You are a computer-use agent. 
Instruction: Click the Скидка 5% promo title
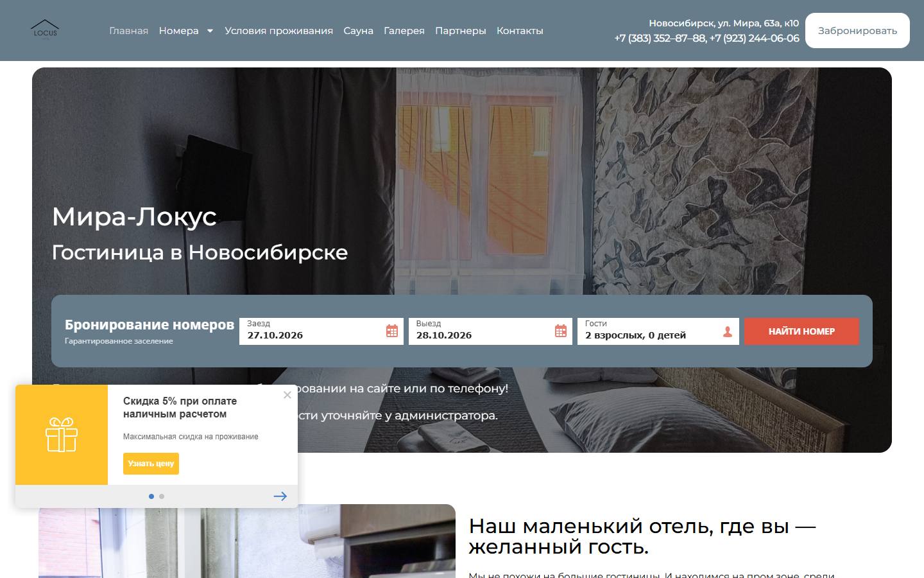click(180, 408)
